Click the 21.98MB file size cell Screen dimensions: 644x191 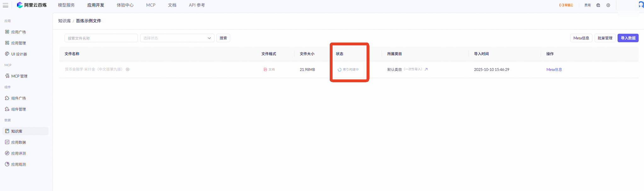click(x=307, y=70)
